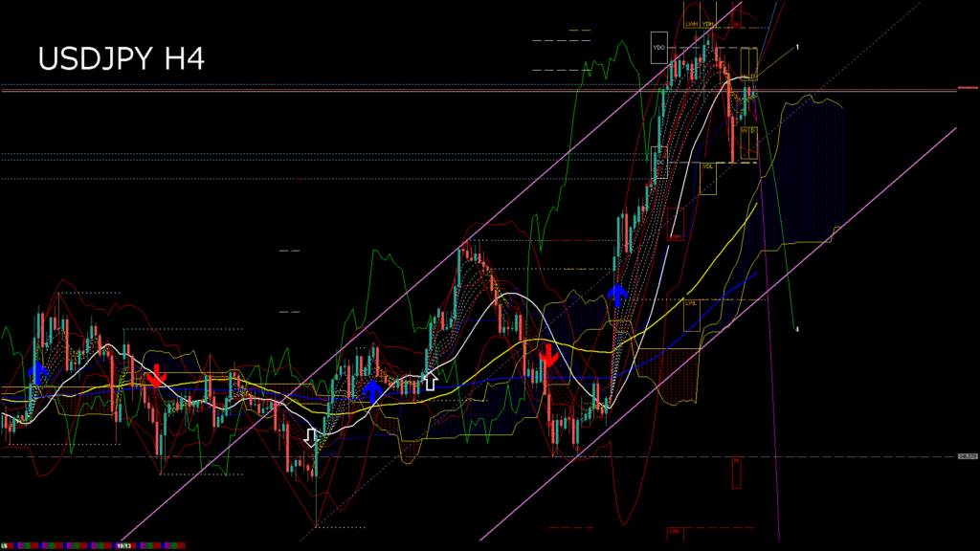Screen dimensions: 980x551
Task: Select the white outlined down arrow marker
Action: pyautogui.click(x=310, y=437)
